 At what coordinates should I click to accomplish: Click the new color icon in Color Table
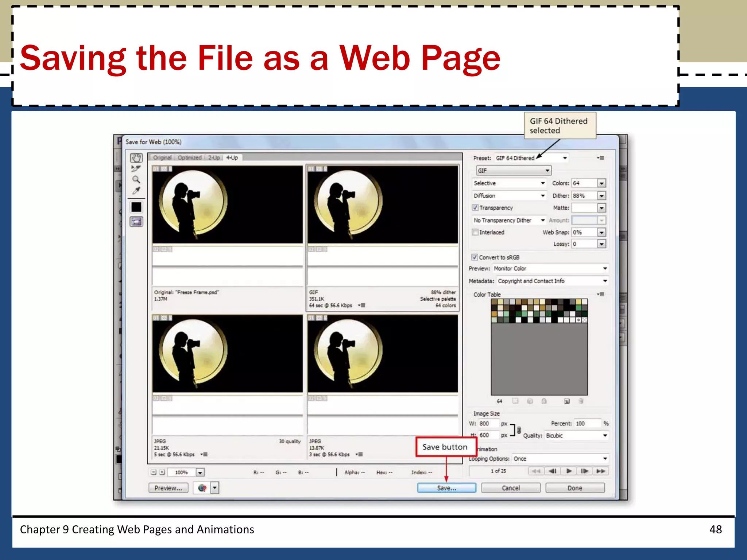coord(566,401)
